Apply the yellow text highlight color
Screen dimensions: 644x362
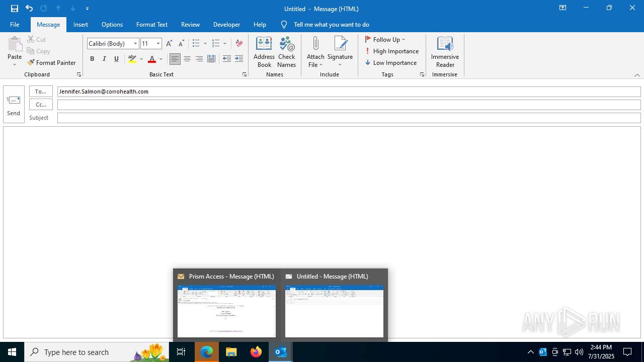132,59
